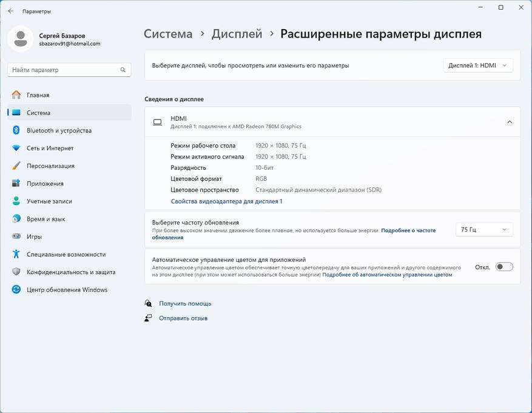Click the email sbazarov91@hotmail.com
532x413 pixels.
point(70,44)
